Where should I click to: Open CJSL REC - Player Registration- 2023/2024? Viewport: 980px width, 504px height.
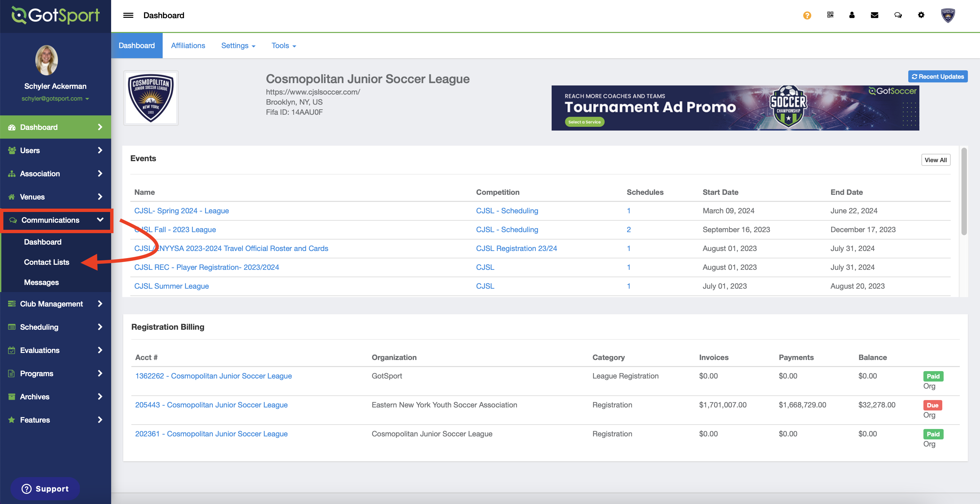click(206, 267)
